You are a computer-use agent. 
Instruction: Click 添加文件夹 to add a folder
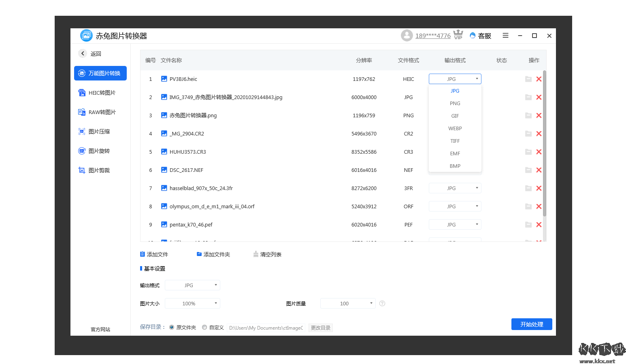(213, 254)
